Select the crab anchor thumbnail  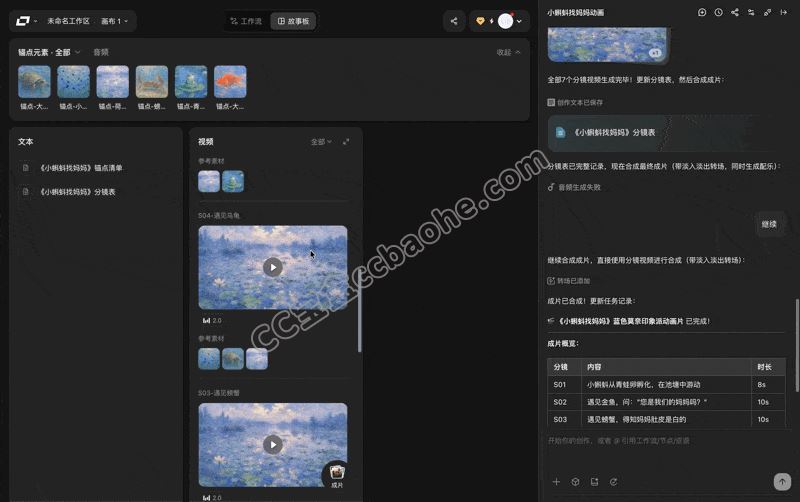[x=152, y=82]
